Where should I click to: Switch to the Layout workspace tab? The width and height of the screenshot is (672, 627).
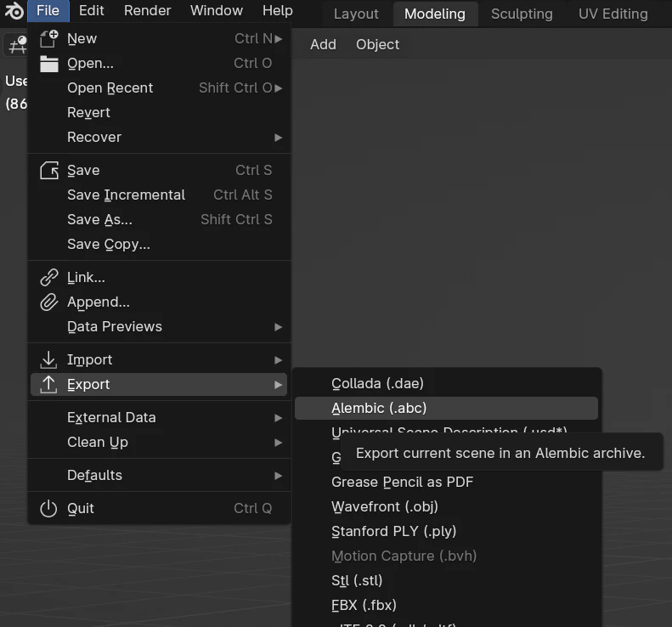click(356, 14)
